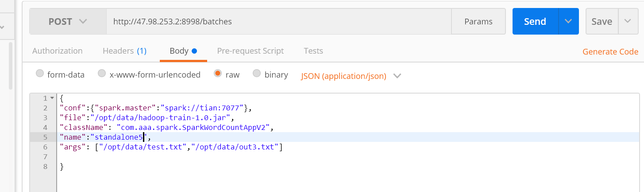Open the Send options dropdown arrow
This screenshot has height=192, width=644.
pyautogui.click(x=569, y=21)
